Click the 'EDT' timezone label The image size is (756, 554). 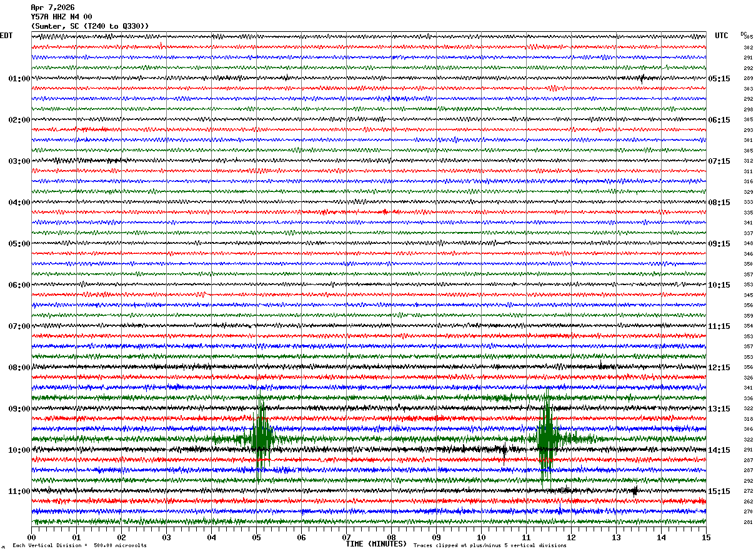click(6, 36)
